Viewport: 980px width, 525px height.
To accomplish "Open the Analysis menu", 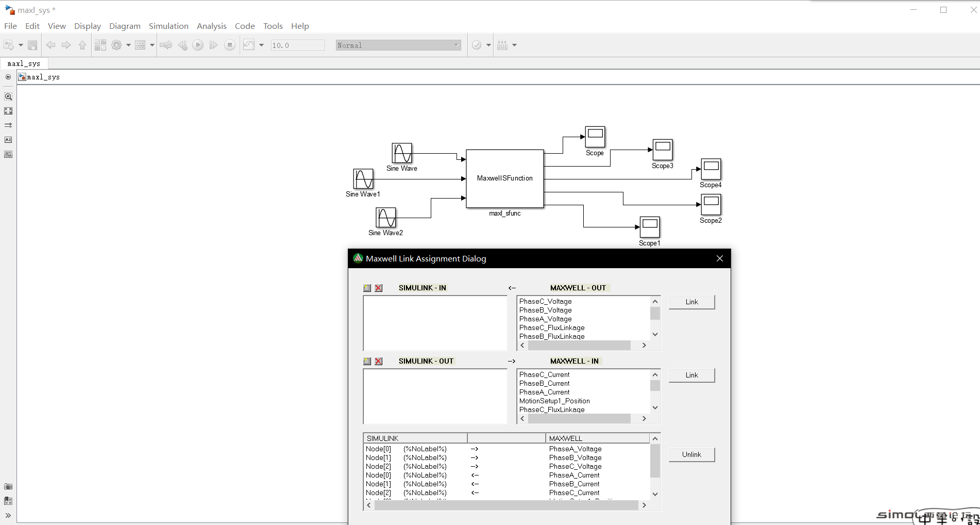I will tap(211, 26).
